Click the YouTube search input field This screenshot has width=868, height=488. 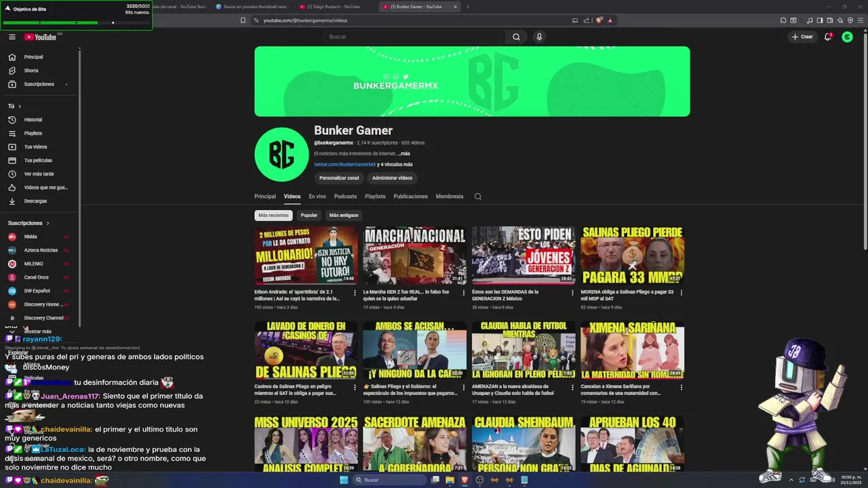[x=414, y=37]
